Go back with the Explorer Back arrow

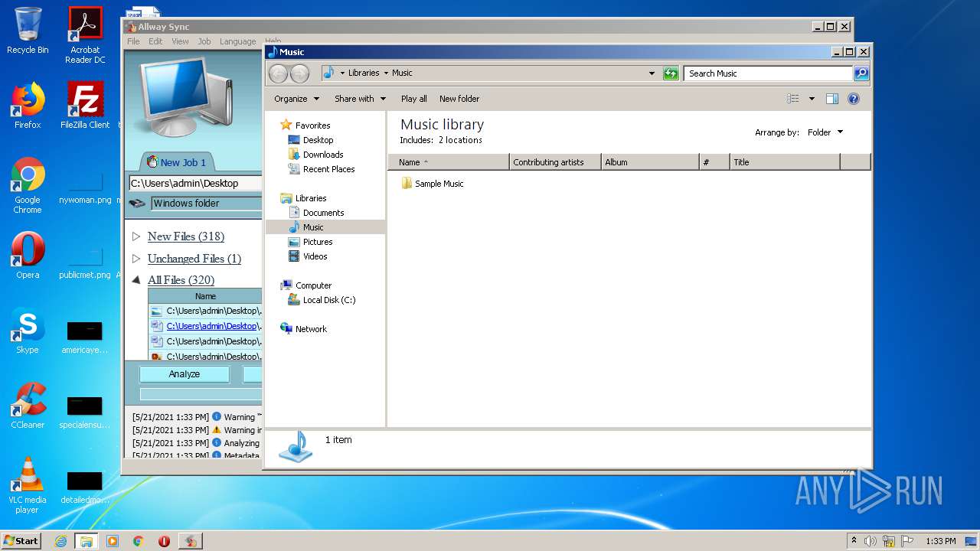pos(278,73)
